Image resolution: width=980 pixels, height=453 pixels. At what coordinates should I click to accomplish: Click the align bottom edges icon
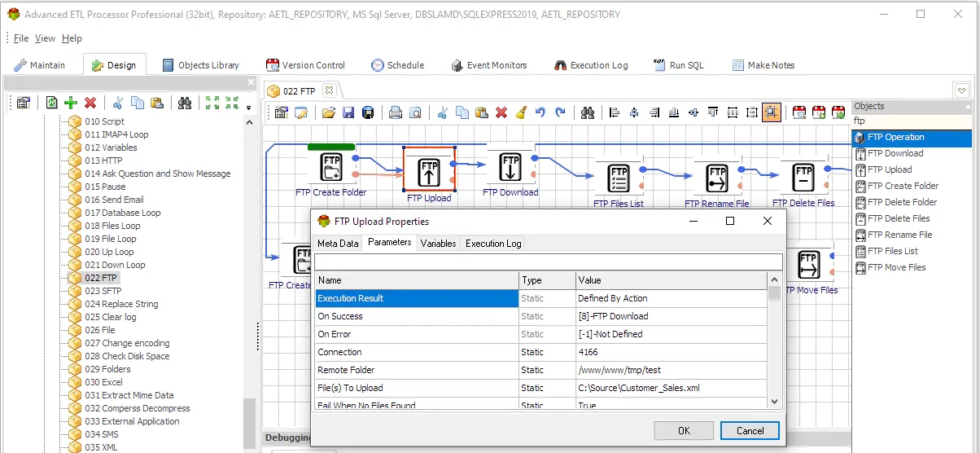674,112
